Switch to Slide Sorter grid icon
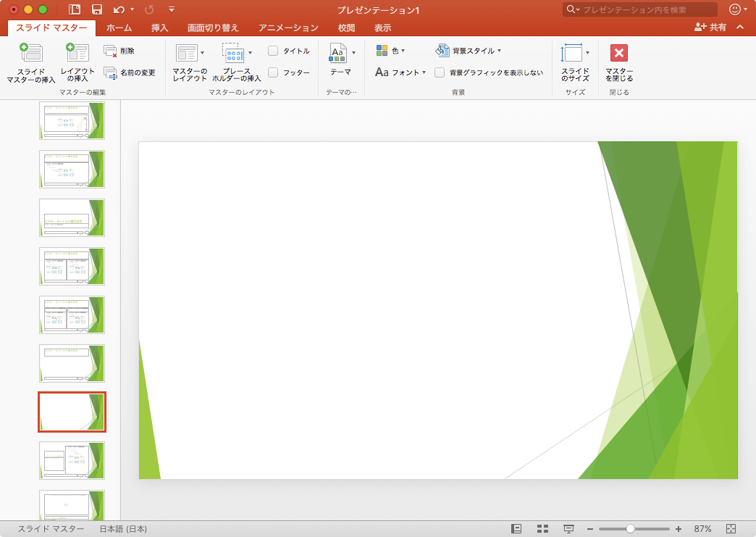The height and width of the screenshot is (537, 756). 543,529
